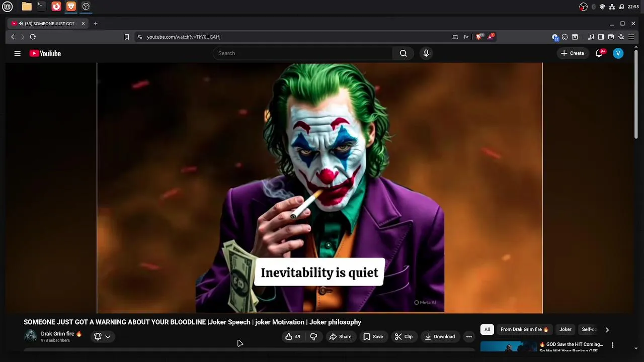Click the page vertical scrollbar thumb
The height and width of the screenshot is (362, 644).
point(636,93)
